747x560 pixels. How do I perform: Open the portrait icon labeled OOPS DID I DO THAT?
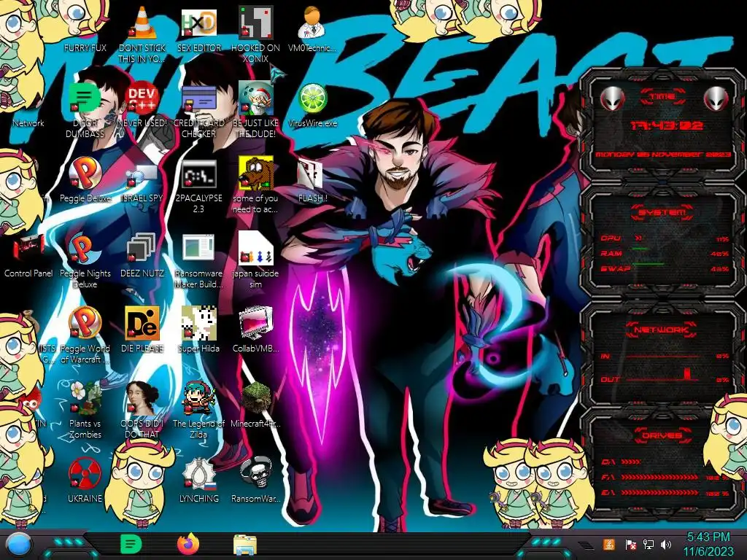[142, 399]
